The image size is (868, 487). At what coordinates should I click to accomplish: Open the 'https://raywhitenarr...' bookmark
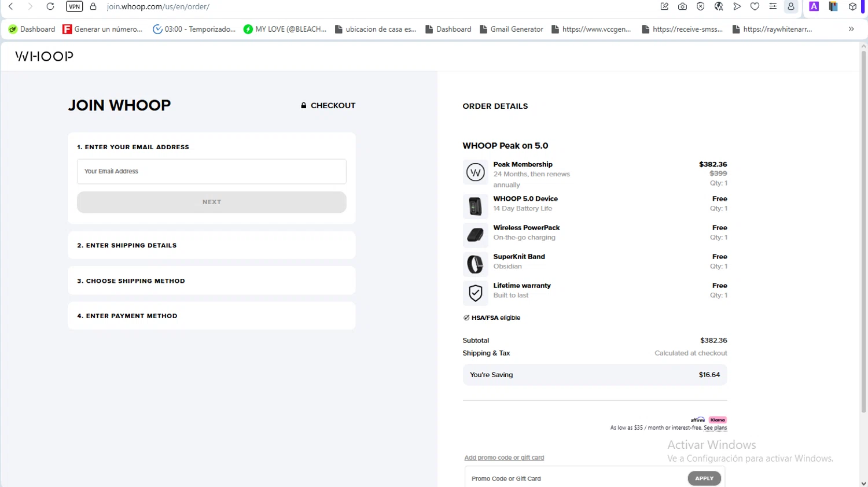(x=773, y=29)
